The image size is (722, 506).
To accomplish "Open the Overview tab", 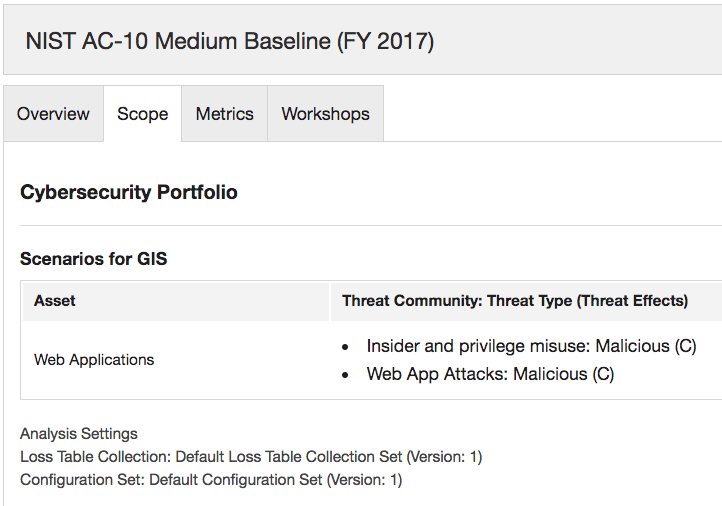I will tap(53, 114).
